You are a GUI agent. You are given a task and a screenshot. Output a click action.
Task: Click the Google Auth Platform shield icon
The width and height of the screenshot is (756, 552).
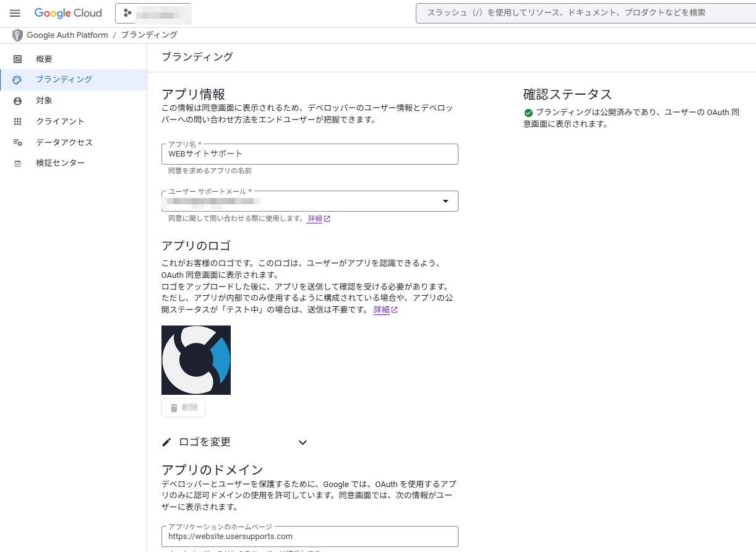point(17,35)
